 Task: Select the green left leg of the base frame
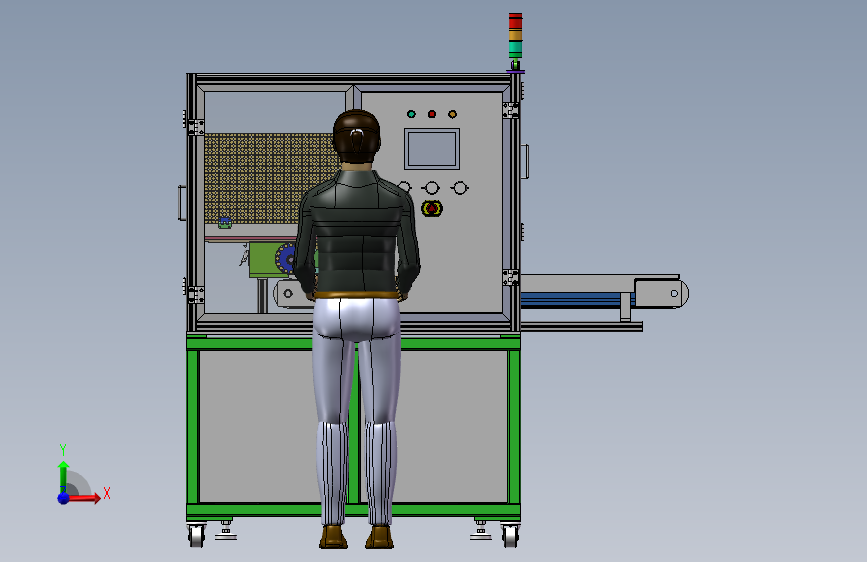(193, 426)
